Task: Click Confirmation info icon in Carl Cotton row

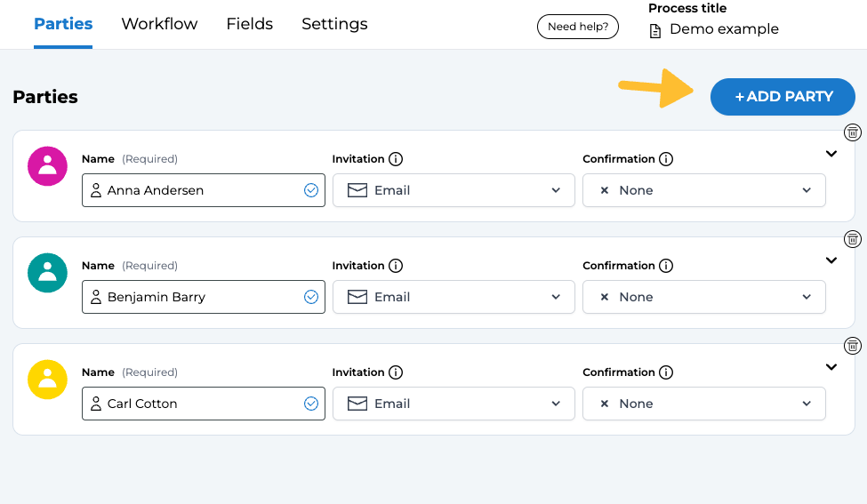Action: point(666,372)
